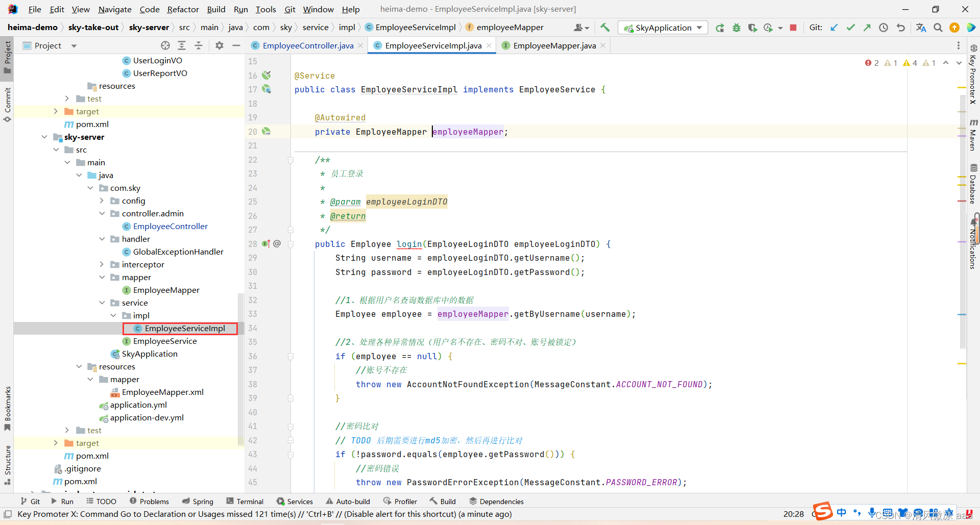
Task: Click the Project panel vertical scrollbar
Action: [x=241, y=370]
